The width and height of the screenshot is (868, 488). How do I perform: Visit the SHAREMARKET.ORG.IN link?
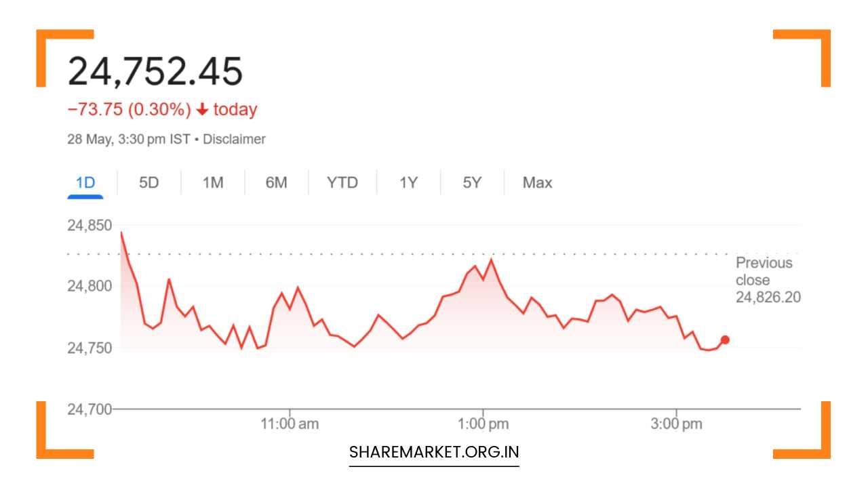pos(433,451)
